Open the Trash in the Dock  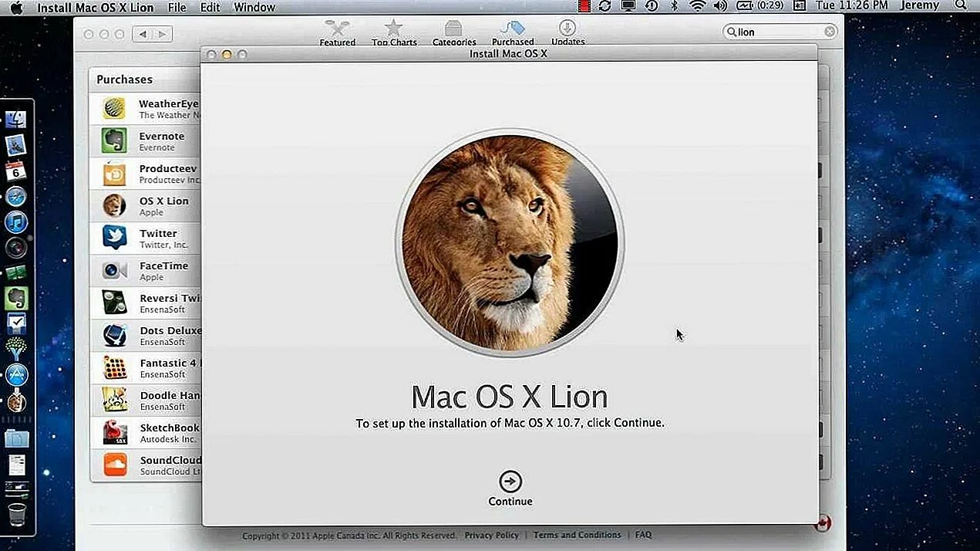click(16, 514)
